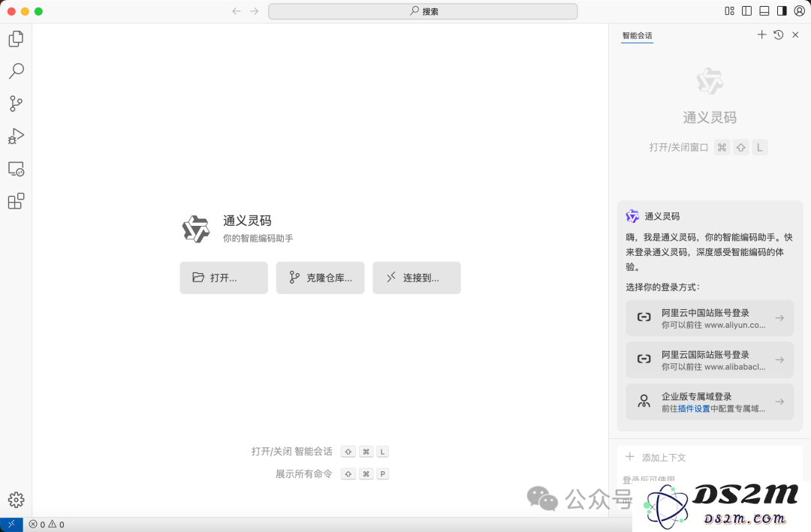The height and width of the screenshot is (532, 811).
Task: Toggle the bottom panel visibility
Action: point(764,11)
